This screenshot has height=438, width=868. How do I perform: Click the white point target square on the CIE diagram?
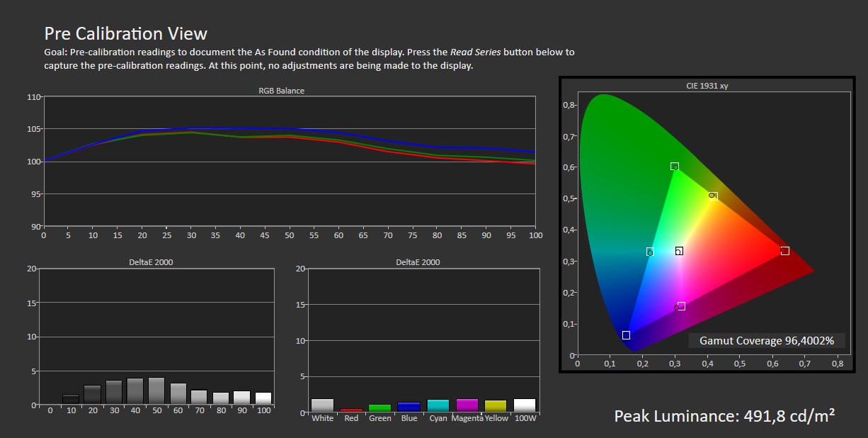pos(679,251)
